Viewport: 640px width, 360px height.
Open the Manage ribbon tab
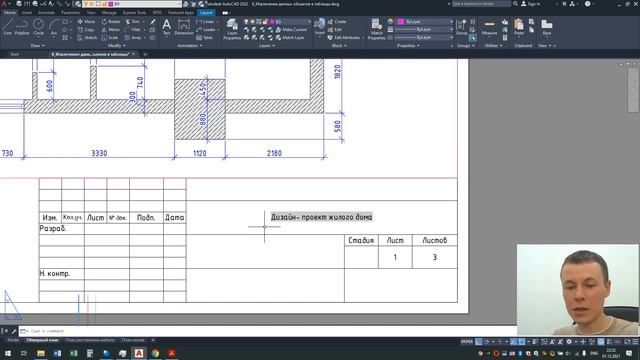click(109, 13)
